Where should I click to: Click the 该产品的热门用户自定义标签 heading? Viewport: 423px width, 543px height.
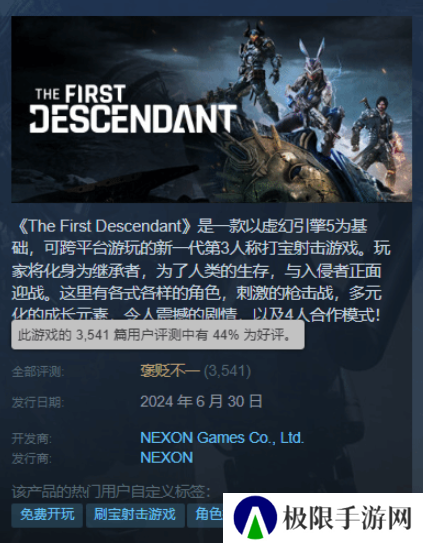111,491
